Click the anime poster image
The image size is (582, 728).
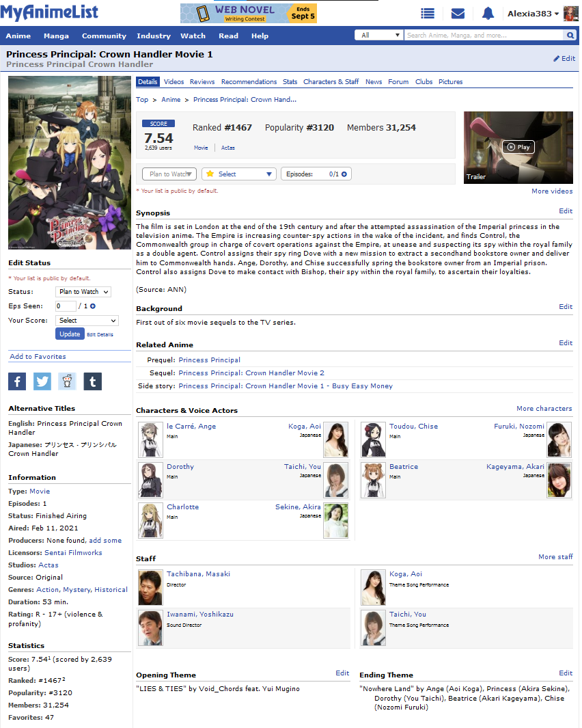[70, 163]
